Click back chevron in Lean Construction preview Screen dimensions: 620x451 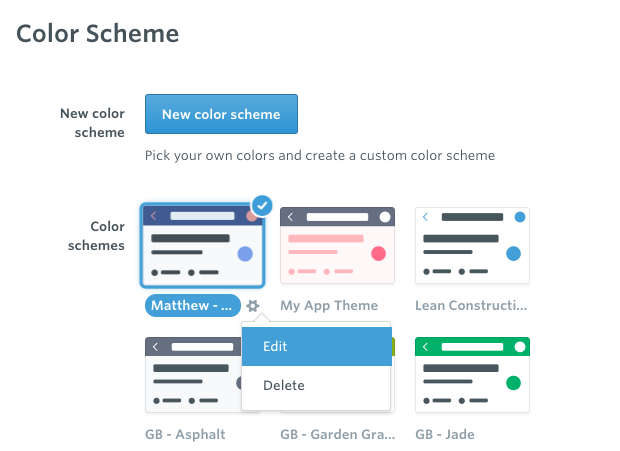click(425, 217)
